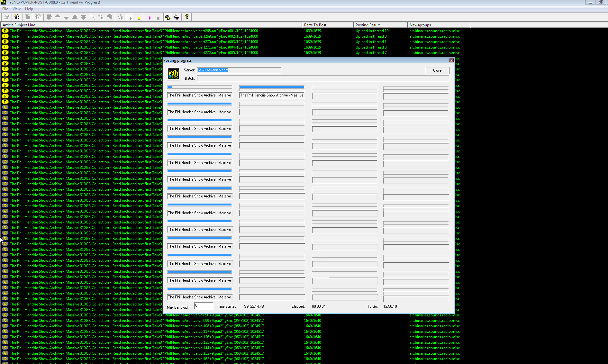Click the add binary files toolbar icon
Image resolution: width=608 pixels, height=364 pixels.
(17, 17)
